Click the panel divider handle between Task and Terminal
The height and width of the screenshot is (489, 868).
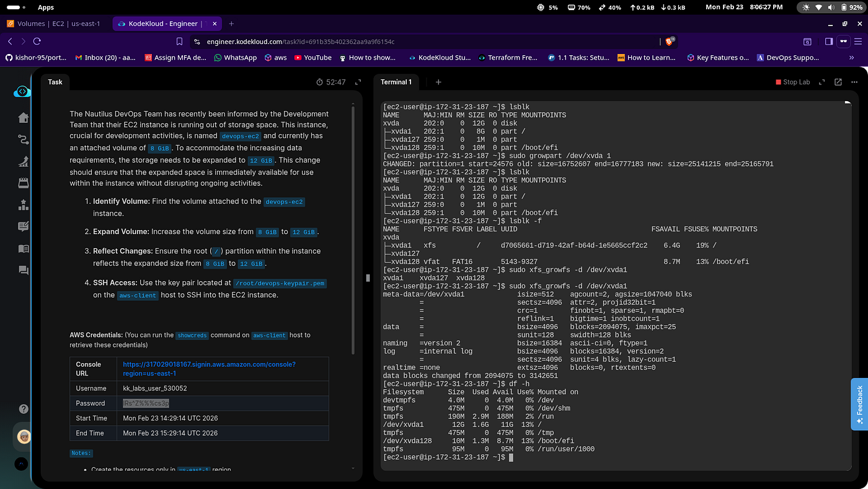[x=368, y=278]
